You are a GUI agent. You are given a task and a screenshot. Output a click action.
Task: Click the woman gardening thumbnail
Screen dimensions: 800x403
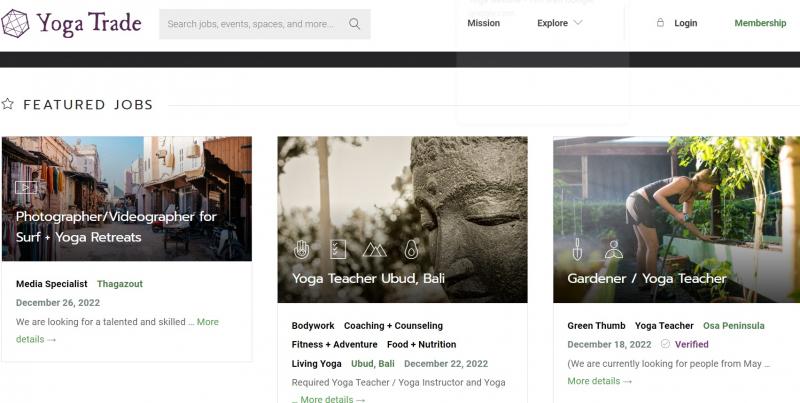tap(677, 219)
